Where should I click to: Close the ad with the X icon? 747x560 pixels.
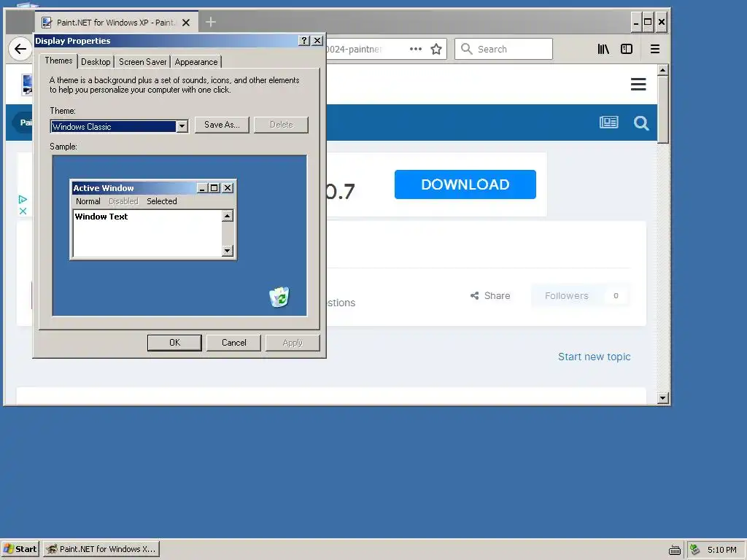click(23, 211)
